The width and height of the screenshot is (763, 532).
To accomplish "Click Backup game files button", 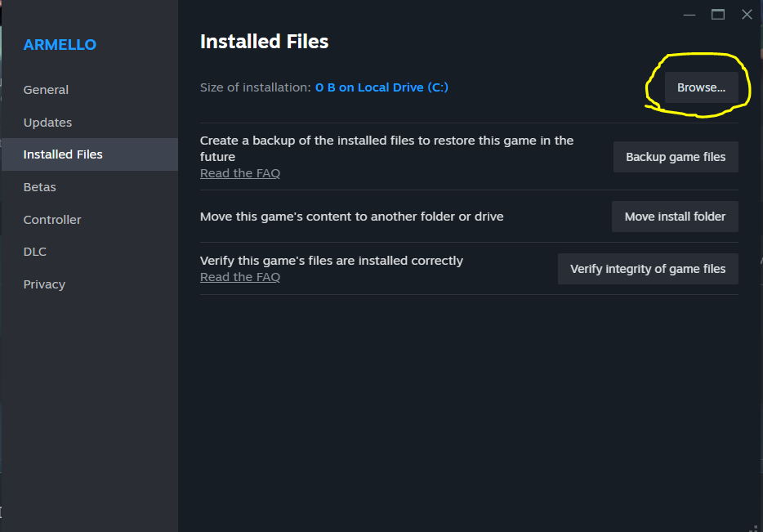I will pyautogui.click(x=676, y=157).
